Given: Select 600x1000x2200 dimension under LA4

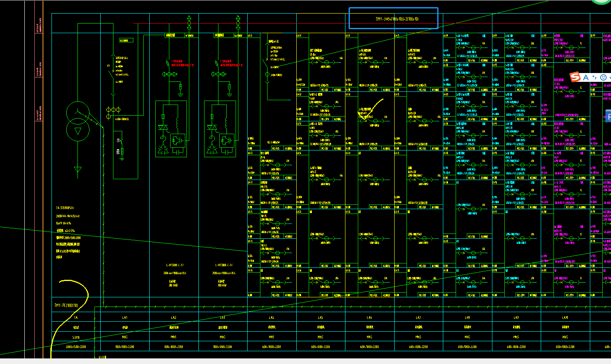Looking at the screenshot, I should [x=272, y=347].
